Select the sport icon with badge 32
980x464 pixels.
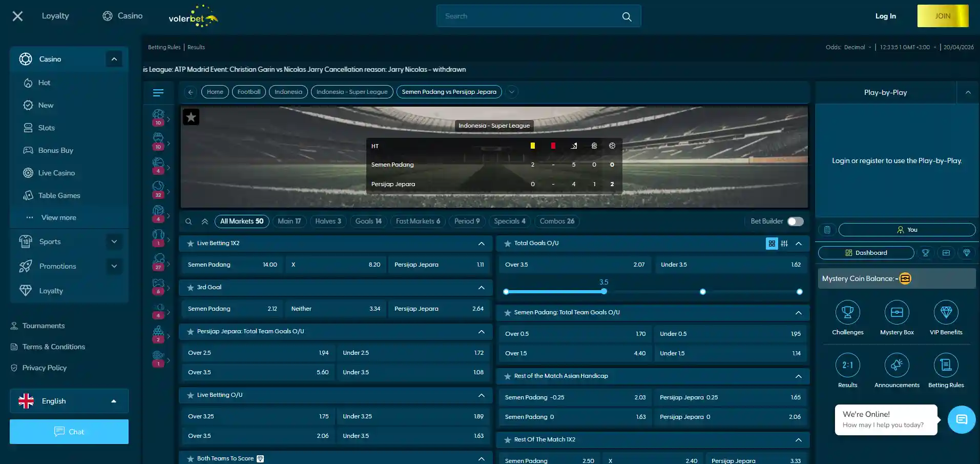158,190
